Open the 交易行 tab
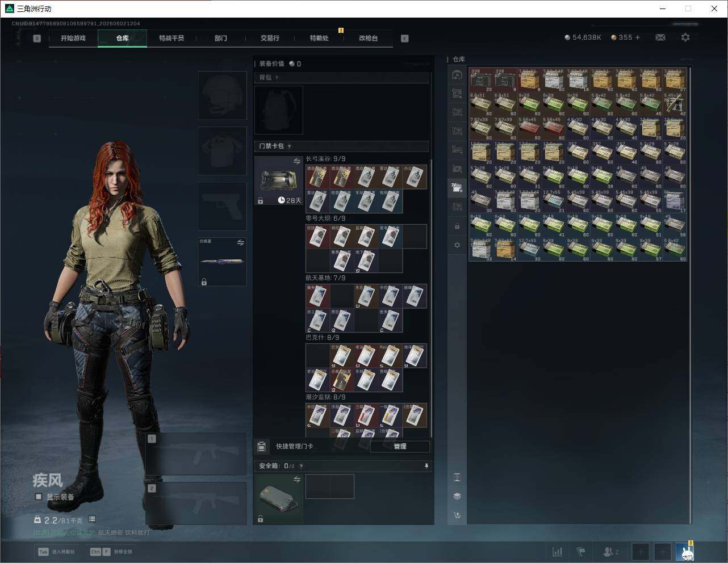This screenshot has width=728, height=563. (x=270, y=38)
